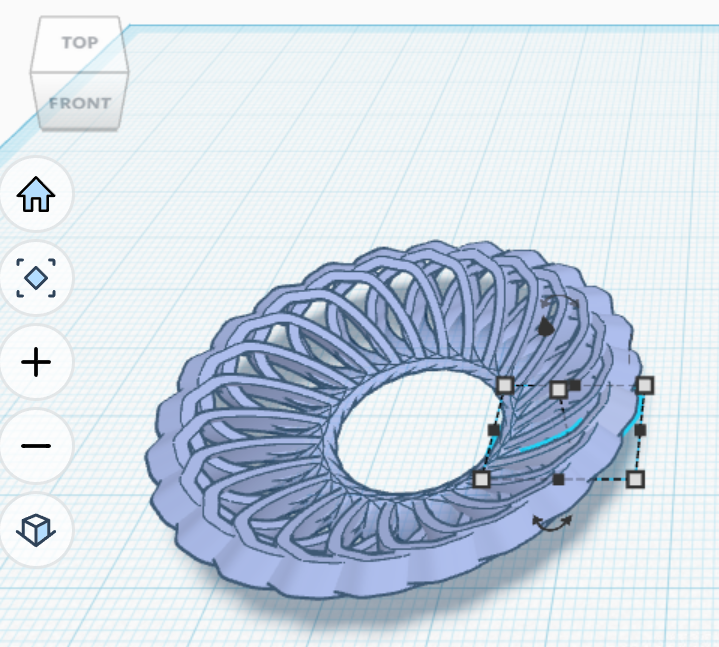719x647 pixels.
Task: Click the black left-edge midpoint handle
Action: click(x=493, y=430)
